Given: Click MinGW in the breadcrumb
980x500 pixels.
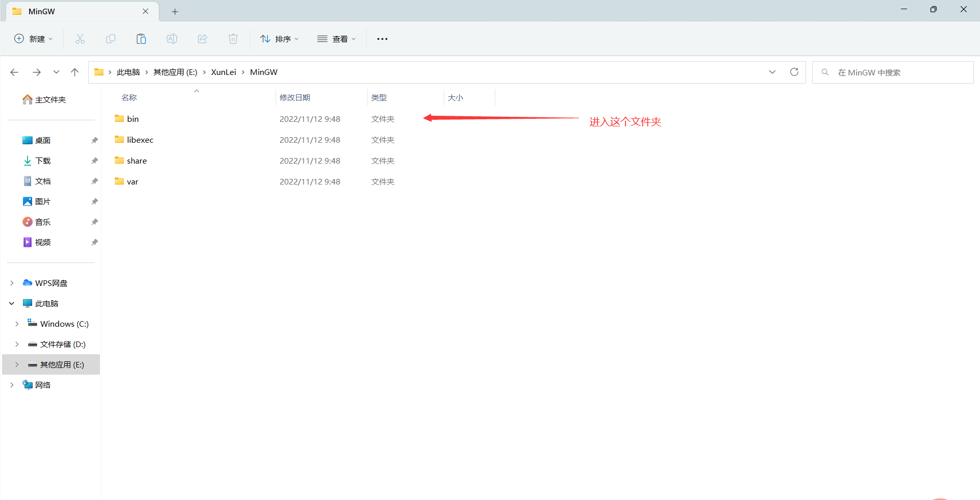Looking at the screenshot, I should point(264,72).
